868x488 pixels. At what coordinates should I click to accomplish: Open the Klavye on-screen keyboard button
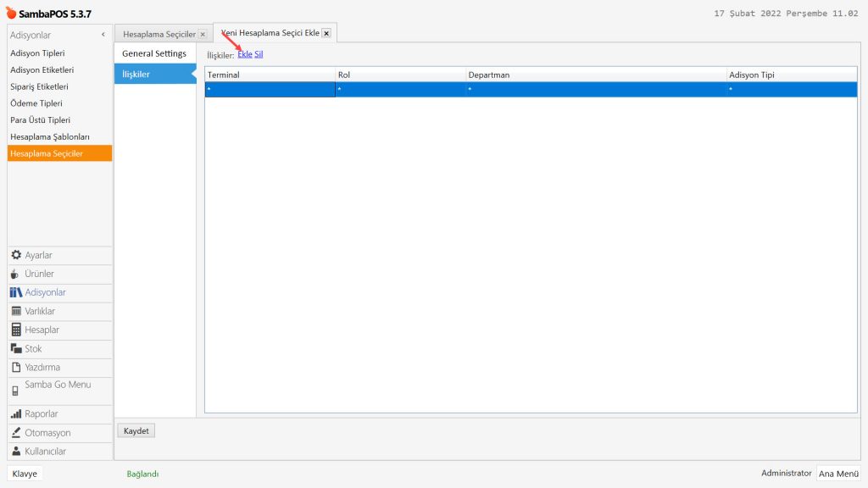[x=25, y=474]
